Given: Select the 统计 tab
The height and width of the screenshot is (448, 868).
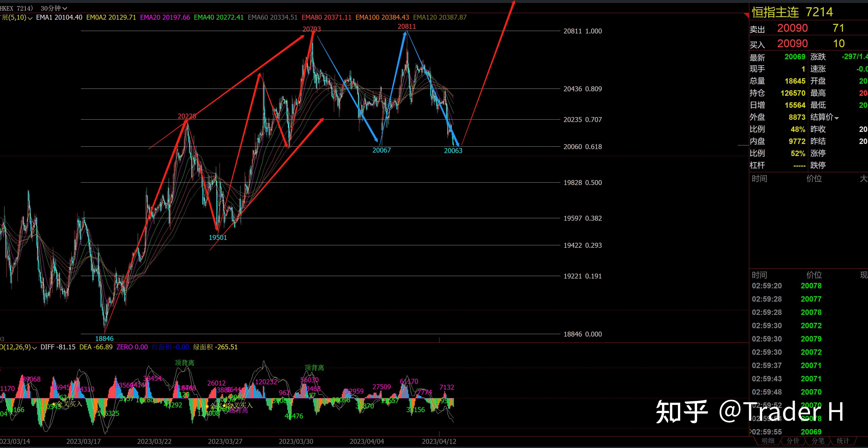Looking at the screenshot, I should (843, 441).
